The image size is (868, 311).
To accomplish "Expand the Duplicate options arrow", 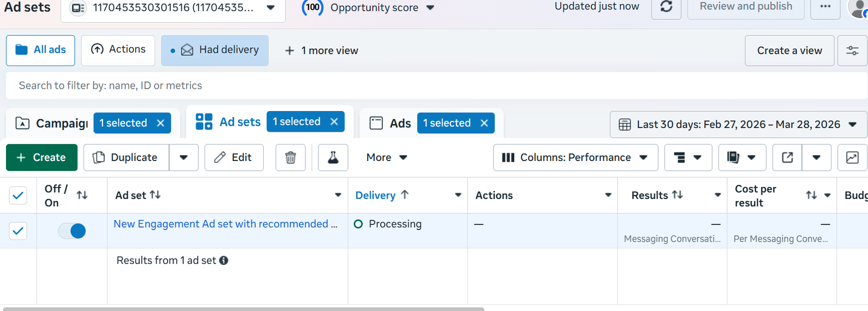I will (x=183, y=158).
